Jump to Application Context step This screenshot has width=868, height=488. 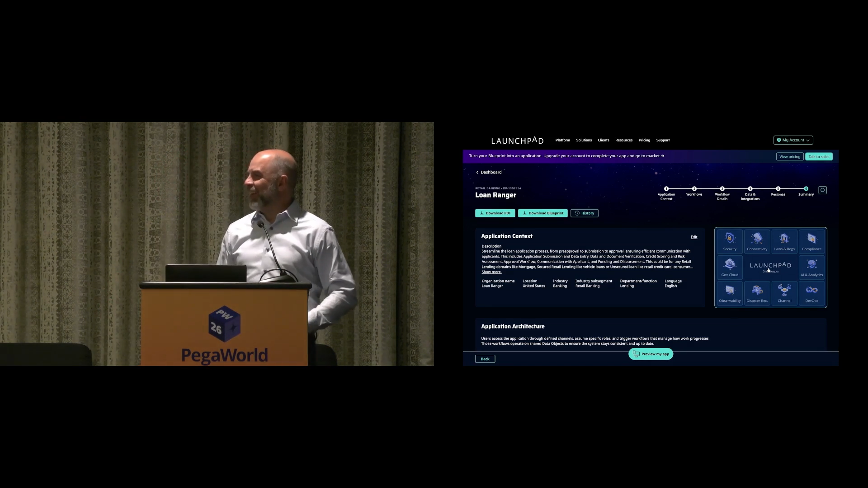click(666, 193)
